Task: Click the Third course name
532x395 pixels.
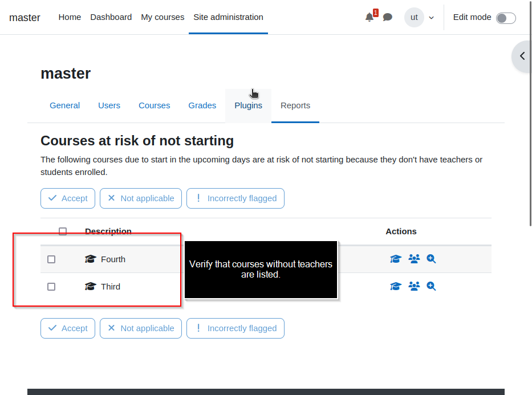Action: 111,287
